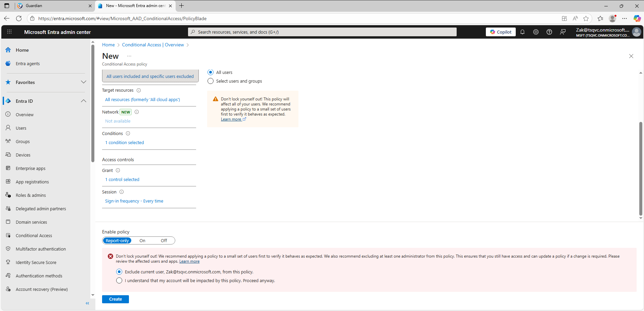
Task: Choose 'I understand that my account will be impacted'
Action: pos(119,281)
